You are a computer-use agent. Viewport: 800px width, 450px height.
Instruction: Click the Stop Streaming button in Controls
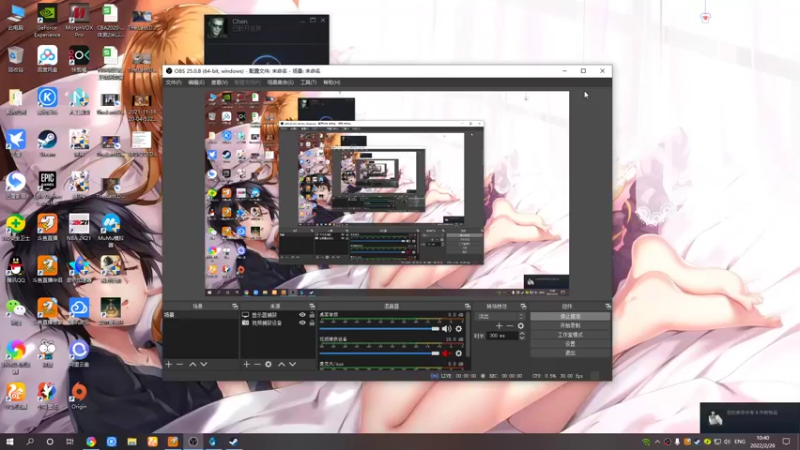click(570, 316)
